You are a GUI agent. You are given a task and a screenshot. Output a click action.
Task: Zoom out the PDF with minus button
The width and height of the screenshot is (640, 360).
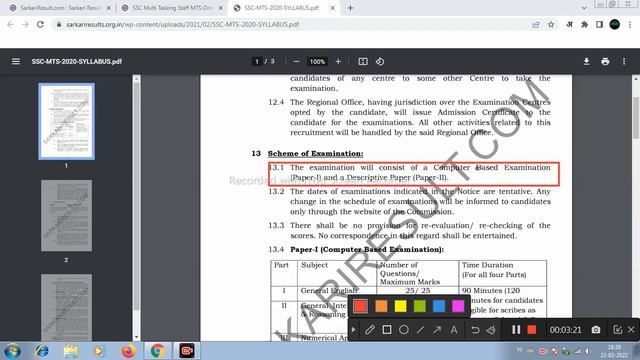[x=296, y=61]
